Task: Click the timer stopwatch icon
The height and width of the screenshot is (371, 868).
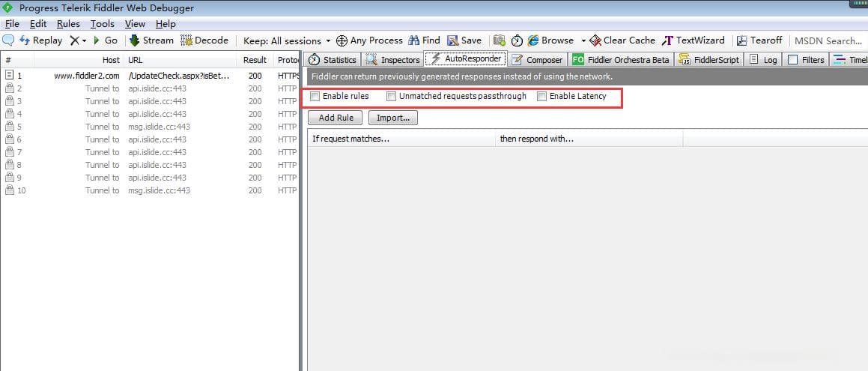Action: (x=517, y=40)
